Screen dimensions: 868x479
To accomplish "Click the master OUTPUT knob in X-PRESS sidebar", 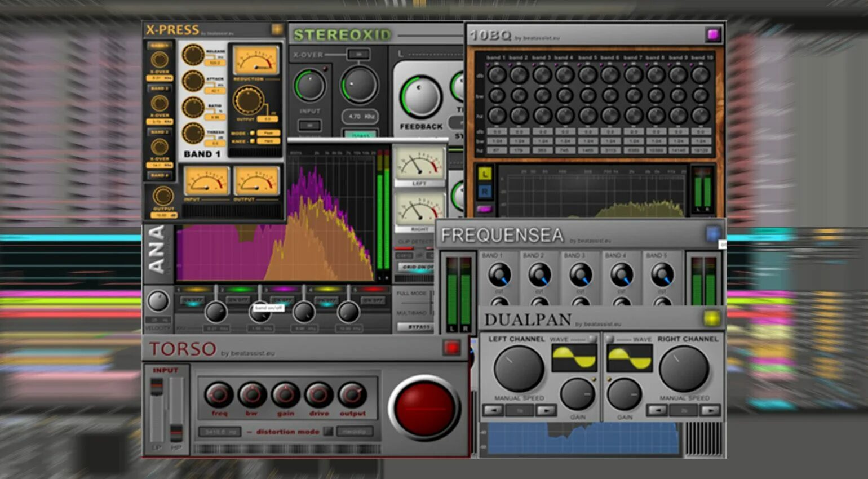I will pos(163,196).
